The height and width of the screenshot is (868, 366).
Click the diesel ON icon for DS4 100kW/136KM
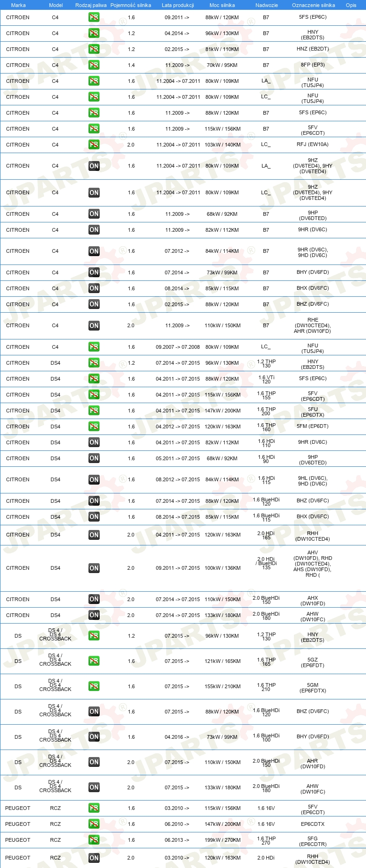94,568
